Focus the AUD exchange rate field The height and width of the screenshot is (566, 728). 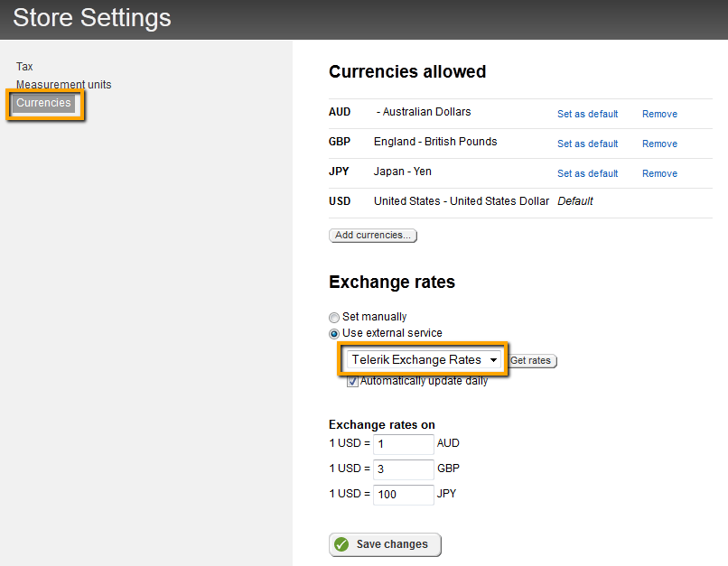pyautogui.click(x=403, y=444)
